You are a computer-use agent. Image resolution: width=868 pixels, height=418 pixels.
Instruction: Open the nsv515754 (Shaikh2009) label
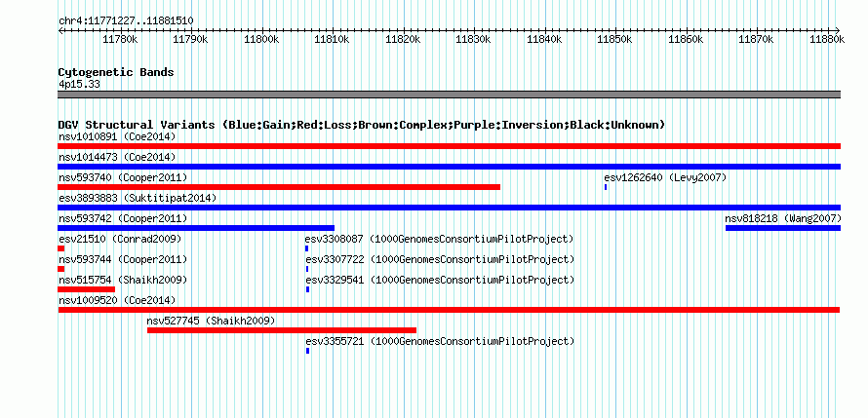coord(123,280)
